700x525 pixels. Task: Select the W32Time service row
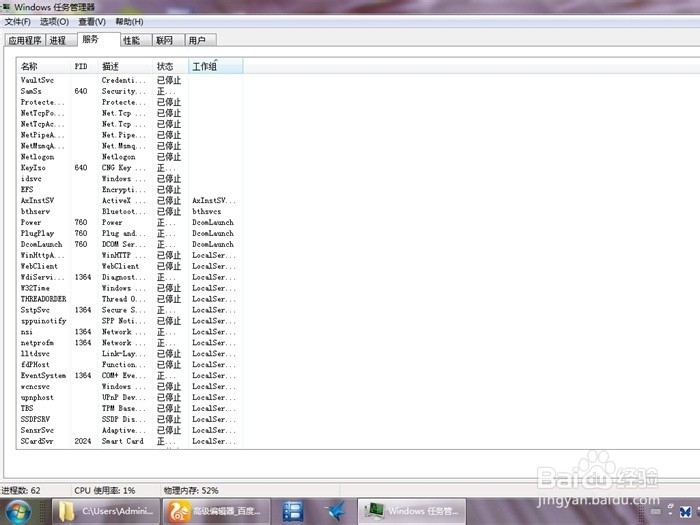point(130,288)
